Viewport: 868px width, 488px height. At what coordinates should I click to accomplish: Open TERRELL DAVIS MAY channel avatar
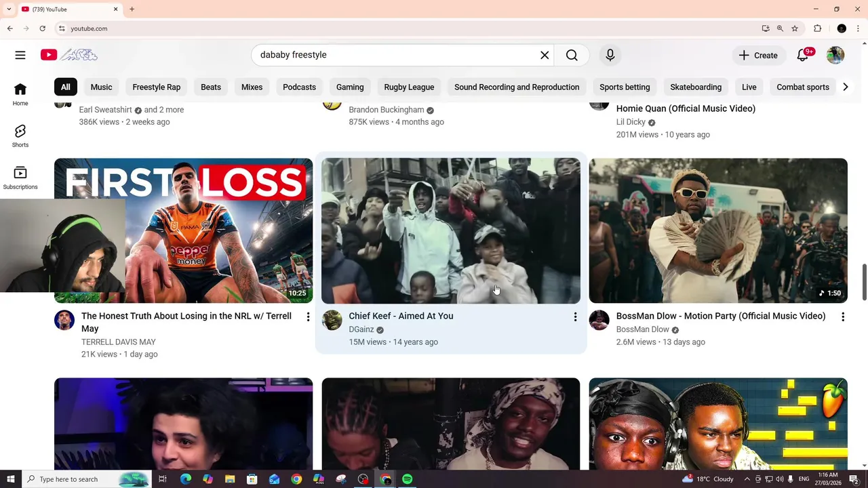tap(64, 320)
